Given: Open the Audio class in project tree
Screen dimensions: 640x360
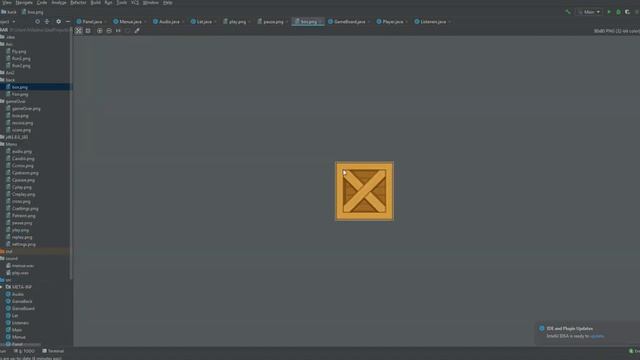Looking at the screenshot, I should click(18, 294).
